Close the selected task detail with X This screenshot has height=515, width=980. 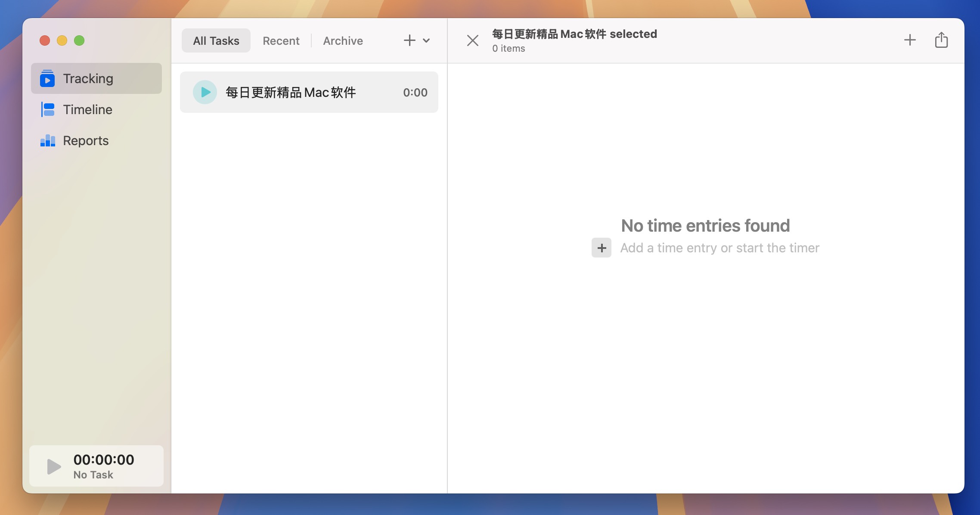(473, 40)
